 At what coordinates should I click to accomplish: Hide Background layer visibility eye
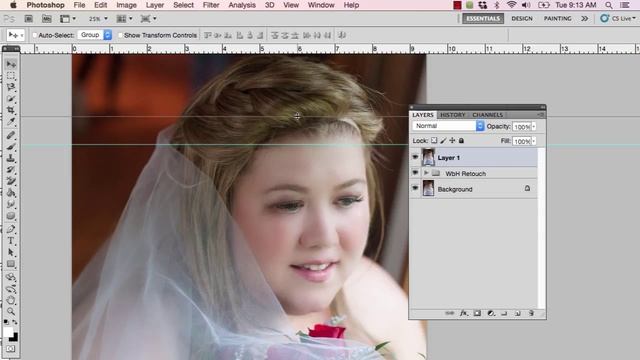pos(415,189)
